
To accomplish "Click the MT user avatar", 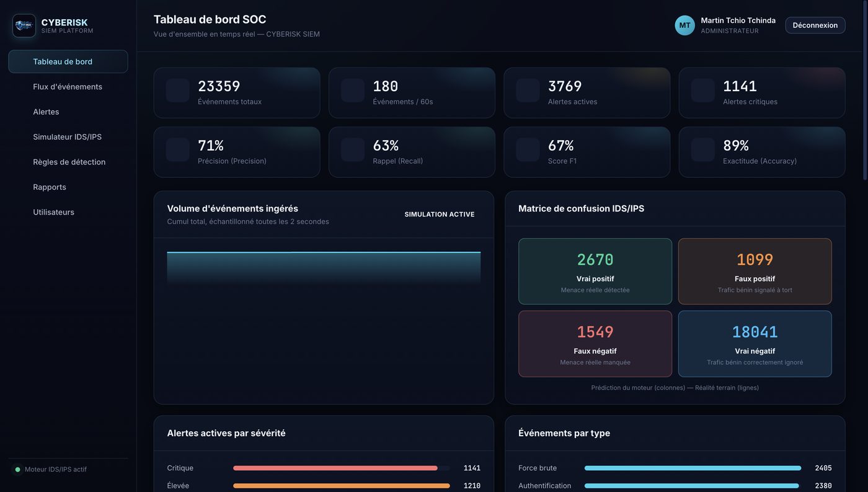I will coord(684,25).
